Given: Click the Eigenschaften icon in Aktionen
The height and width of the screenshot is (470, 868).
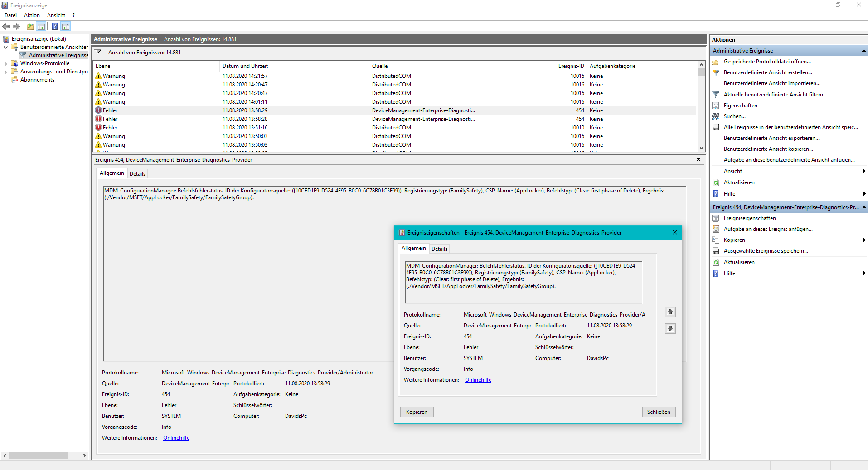Looking at the screenshot, I should [716, 106].
